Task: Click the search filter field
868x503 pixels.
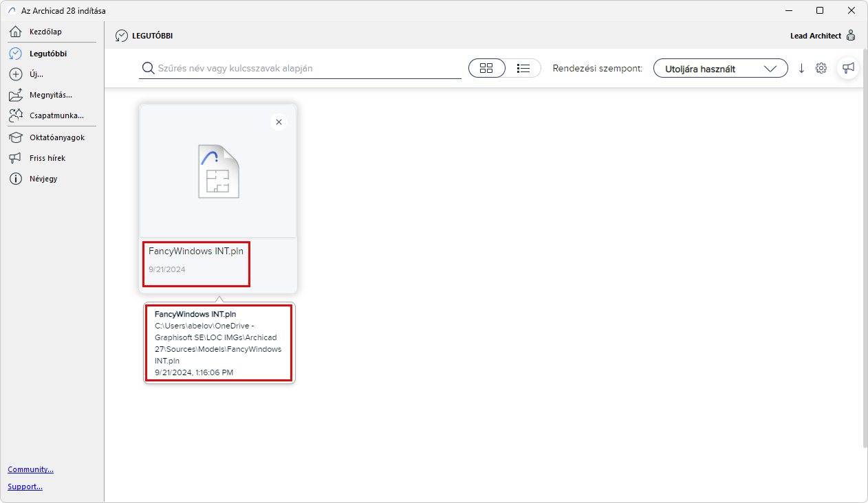Action: 300,68
